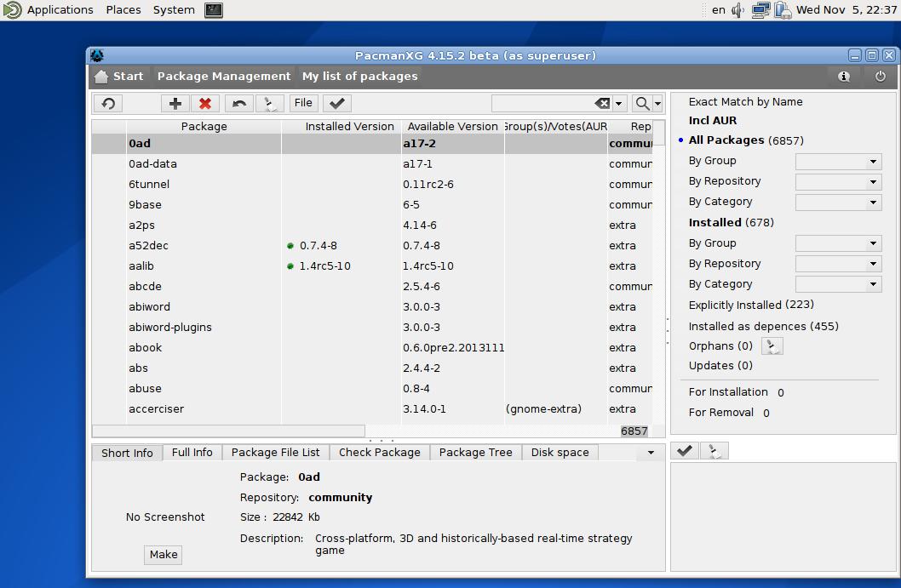901x588 pixels.
Task: Open the clock showing Wed Nov 5, 22:37
Action: click(846, 9)
